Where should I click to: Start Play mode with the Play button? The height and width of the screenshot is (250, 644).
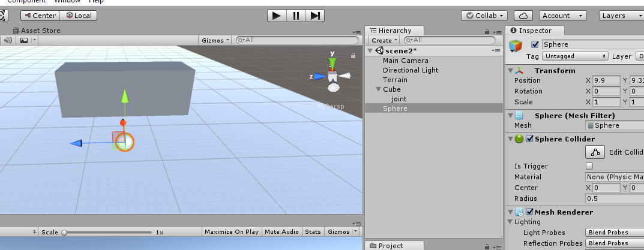click(277, 16)
